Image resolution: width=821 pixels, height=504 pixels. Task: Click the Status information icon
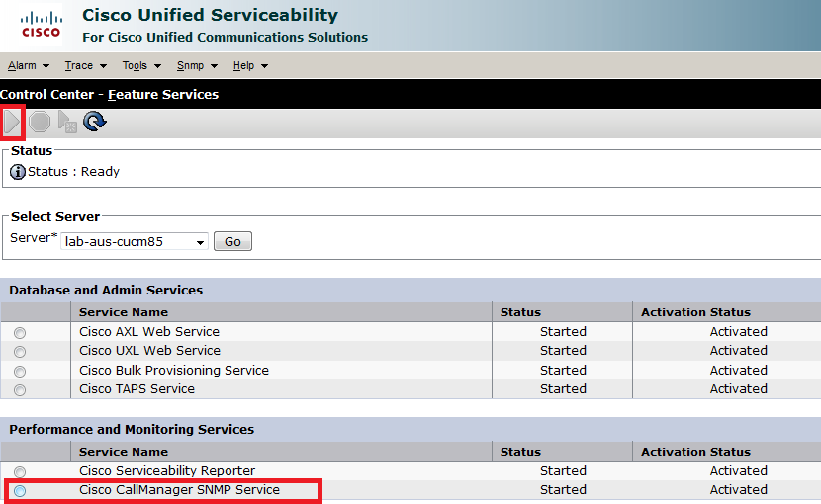[17, 172]
